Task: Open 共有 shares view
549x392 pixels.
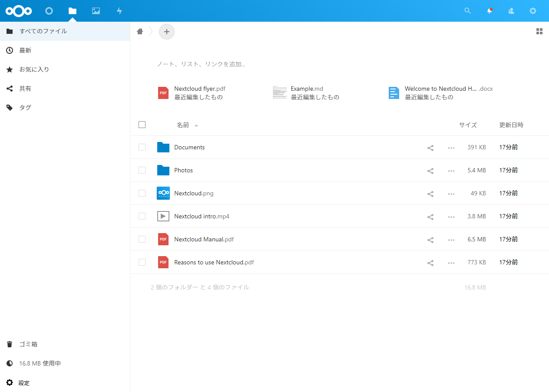Action: (x=65, y=89)
